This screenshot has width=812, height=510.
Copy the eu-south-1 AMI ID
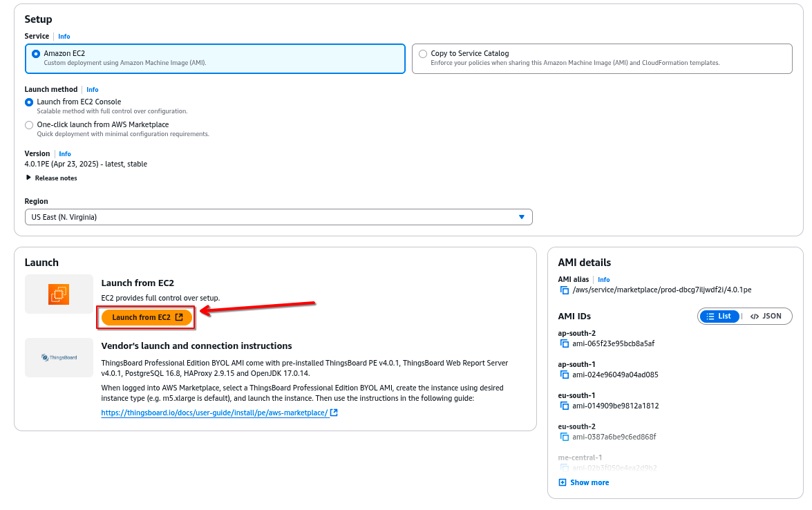point(564,406)
